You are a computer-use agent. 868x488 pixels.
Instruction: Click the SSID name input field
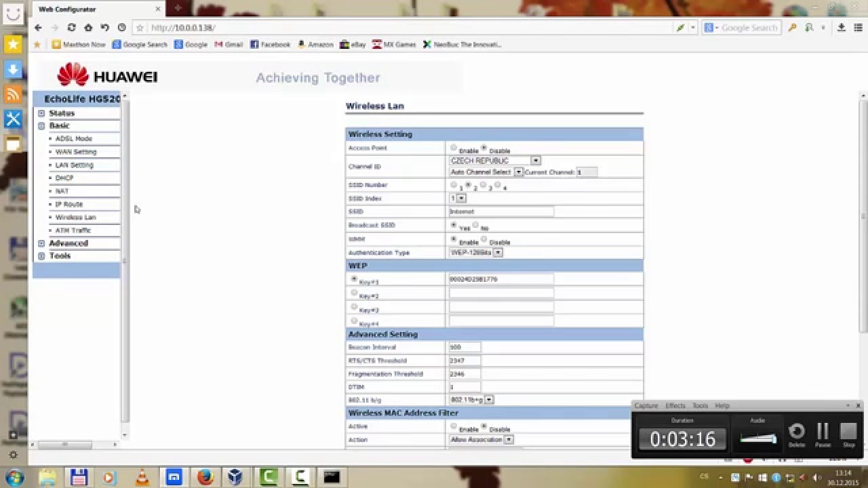[501, 211]
